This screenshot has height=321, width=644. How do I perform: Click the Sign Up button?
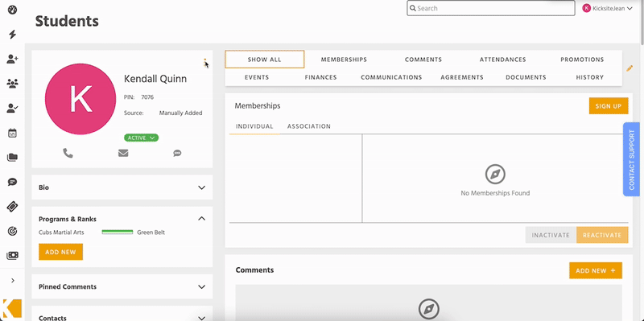609,106
